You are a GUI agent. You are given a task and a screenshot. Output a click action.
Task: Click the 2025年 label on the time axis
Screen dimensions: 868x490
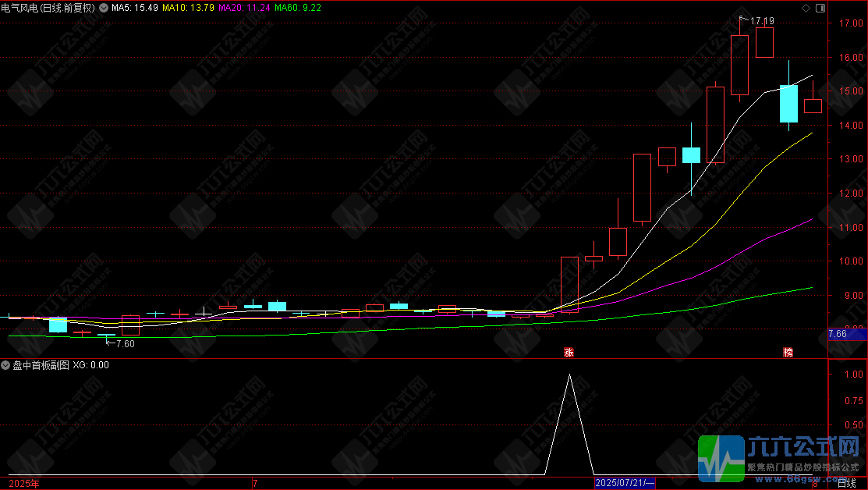24,483
